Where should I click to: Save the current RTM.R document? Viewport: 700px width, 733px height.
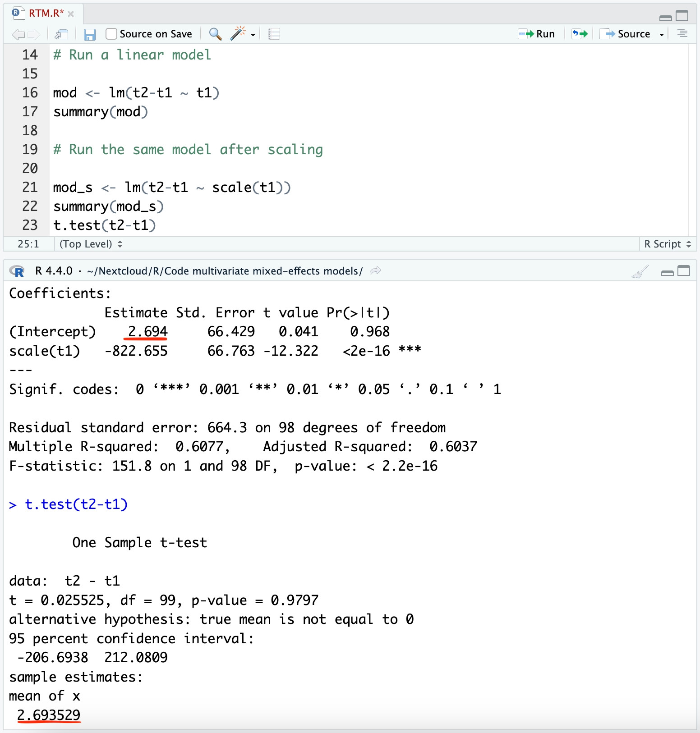point(90,34)
